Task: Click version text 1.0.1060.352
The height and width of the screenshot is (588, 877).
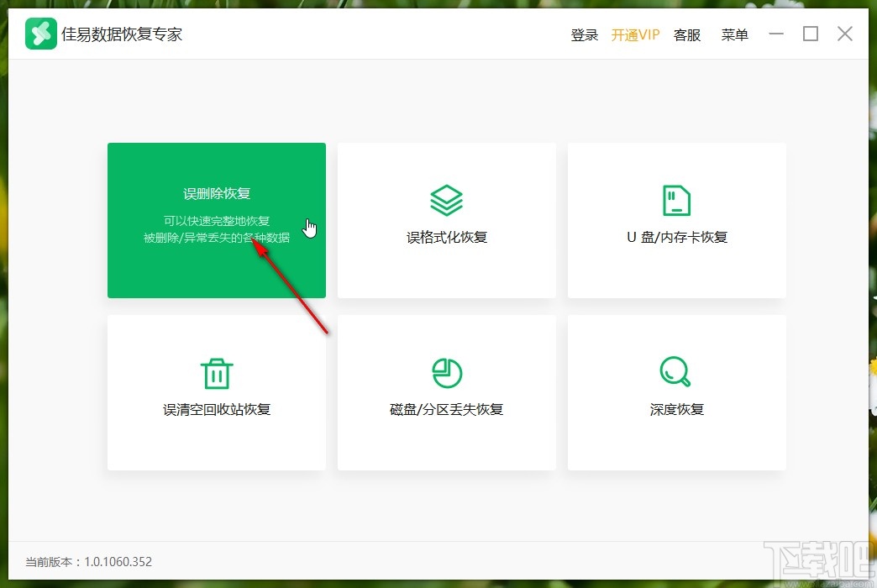Action: (x=118, y=562)
